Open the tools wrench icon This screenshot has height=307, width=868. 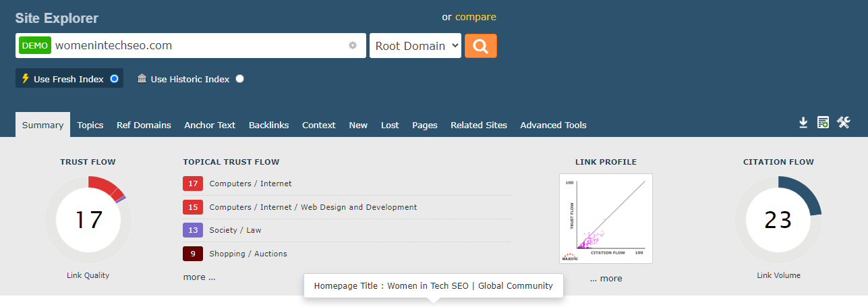844,122
